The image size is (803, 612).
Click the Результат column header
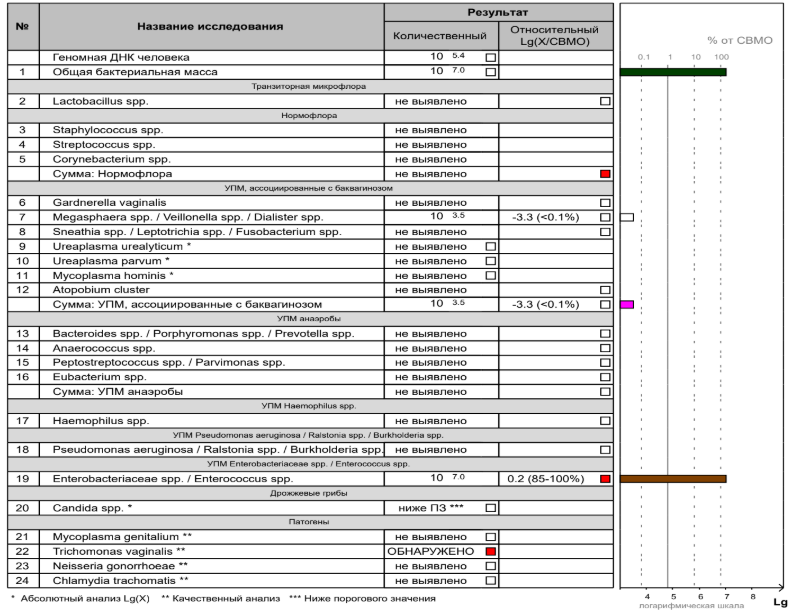(x=498, y=12)
